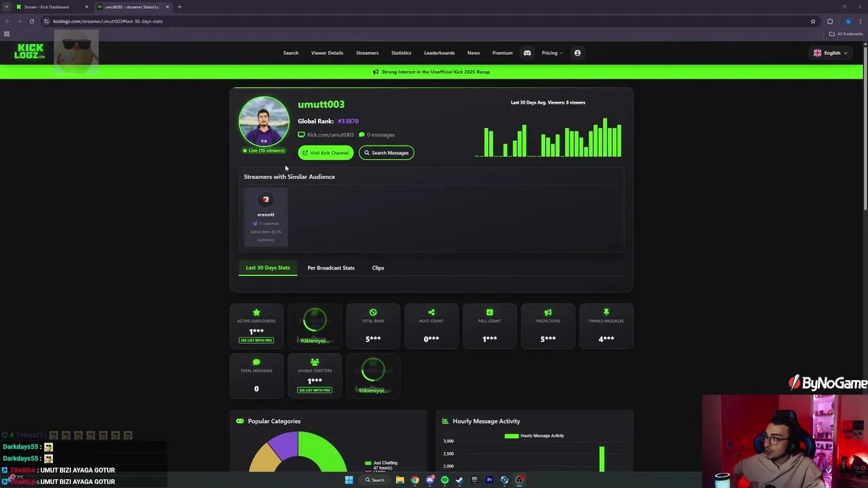This screenshot has width=868, height=488.
Task: Click the page vertical scrollbar
Action: tap(865, 129)
